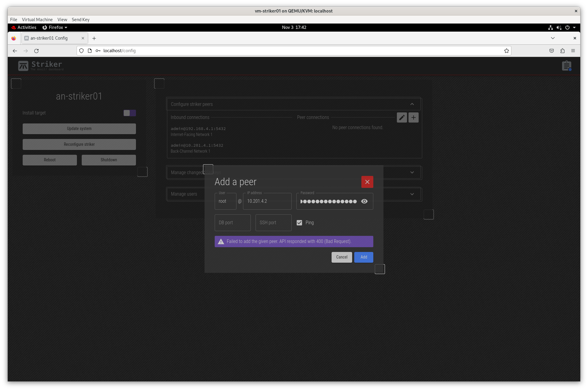Open a new browser tab
Image resolution: width=588 pixels, height=390 pixels.
(x=94, y=38)
